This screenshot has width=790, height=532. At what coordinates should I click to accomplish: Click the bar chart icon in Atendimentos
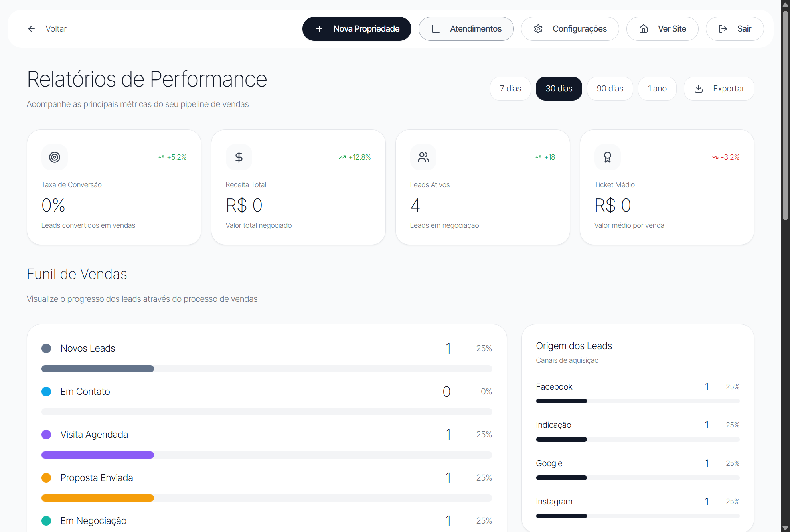pos(436,29)
